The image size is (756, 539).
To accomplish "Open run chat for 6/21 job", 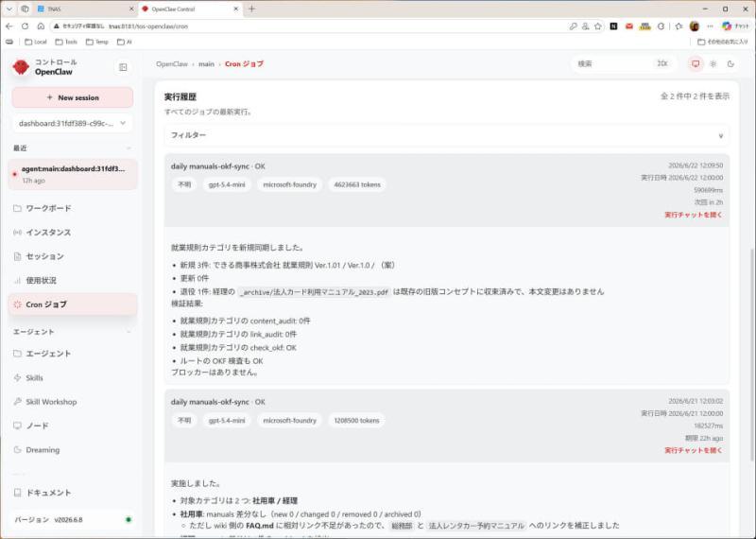I will point(694,450).
